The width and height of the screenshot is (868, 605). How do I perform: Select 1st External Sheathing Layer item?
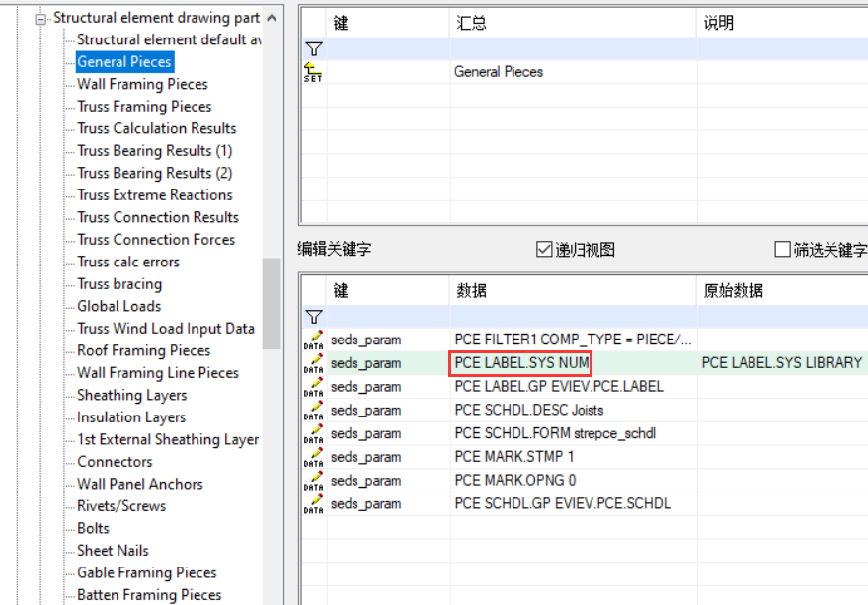168,439
